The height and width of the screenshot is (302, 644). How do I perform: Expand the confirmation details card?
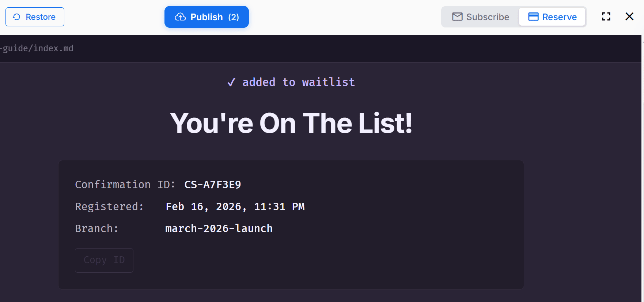[x=291, y=224]
